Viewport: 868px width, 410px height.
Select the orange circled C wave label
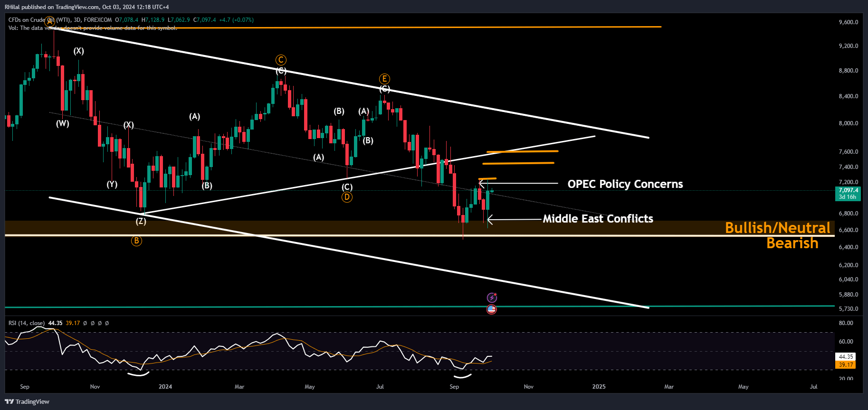coord(281,60)
